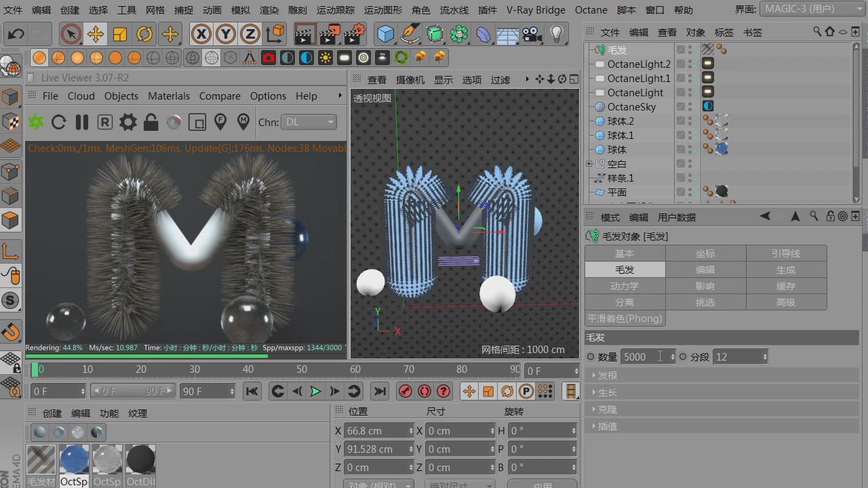The image size is (868, 488).
Task: Jump to the animation start
Action: pyautogui.click(x=252, y=391)
